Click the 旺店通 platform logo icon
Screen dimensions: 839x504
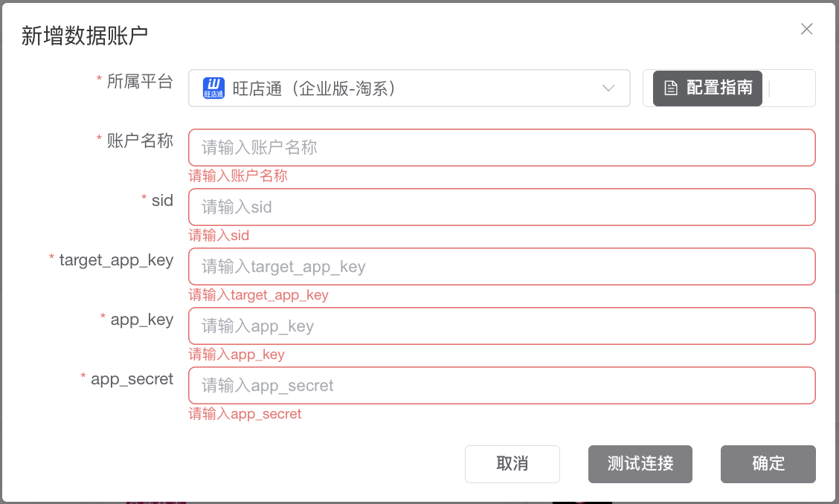point(214,88)
